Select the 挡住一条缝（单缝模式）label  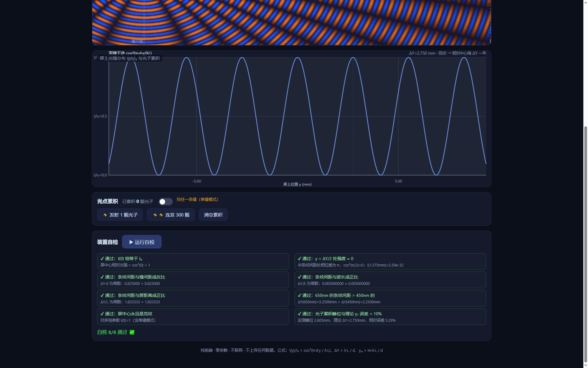click(x=197, y=199)
